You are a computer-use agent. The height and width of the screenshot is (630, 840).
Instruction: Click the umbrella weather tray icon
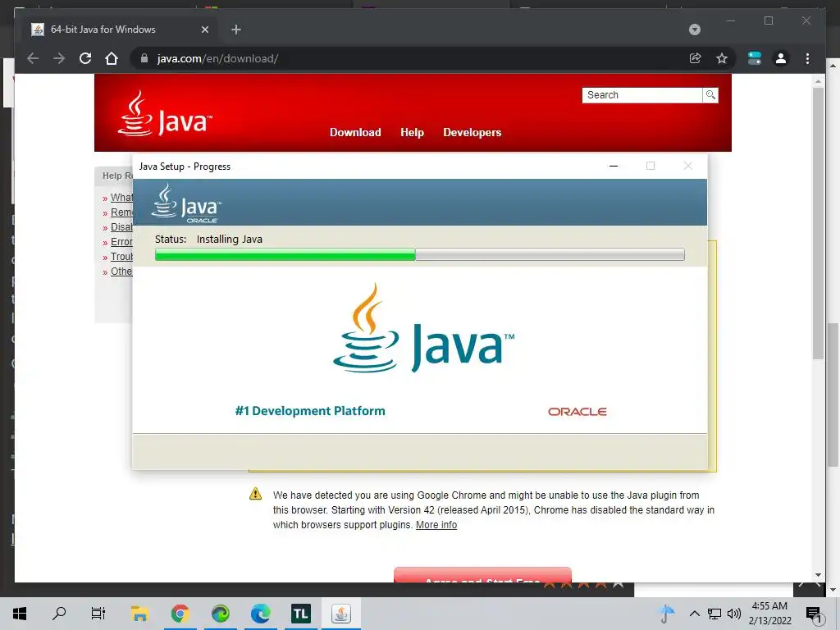(x=667, y=614)
